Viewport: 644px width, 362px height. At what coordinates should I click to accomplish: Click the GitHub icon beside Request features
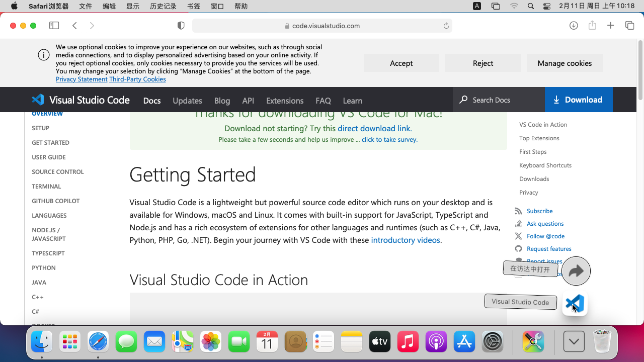click(518, 249)
